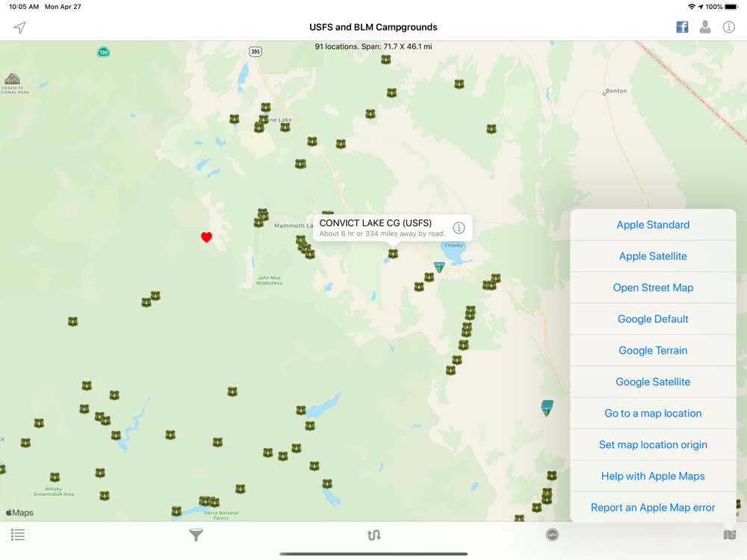Tap the 91 locations span text
The height and width of the screenshot is (560, 747).
373,46
